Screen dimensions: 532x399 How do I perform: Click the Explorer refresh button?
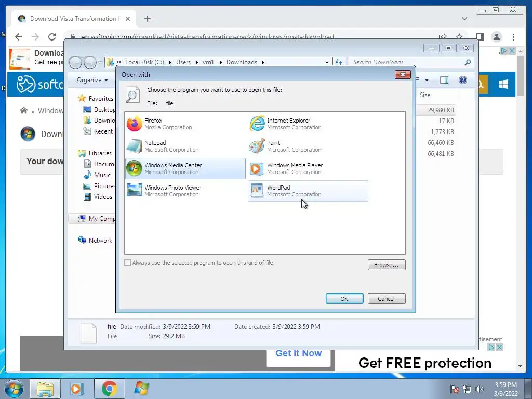point(339,62)
